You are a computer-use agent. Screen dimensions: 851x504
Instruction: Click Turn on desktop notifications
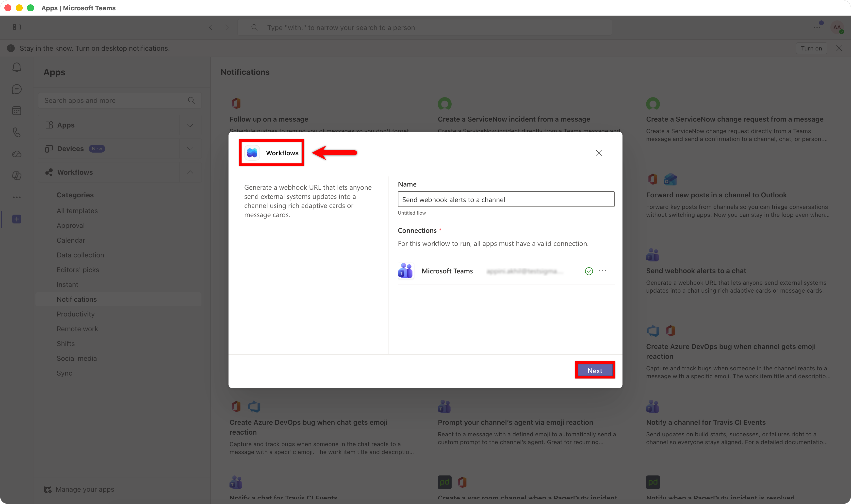pos(811,48)
